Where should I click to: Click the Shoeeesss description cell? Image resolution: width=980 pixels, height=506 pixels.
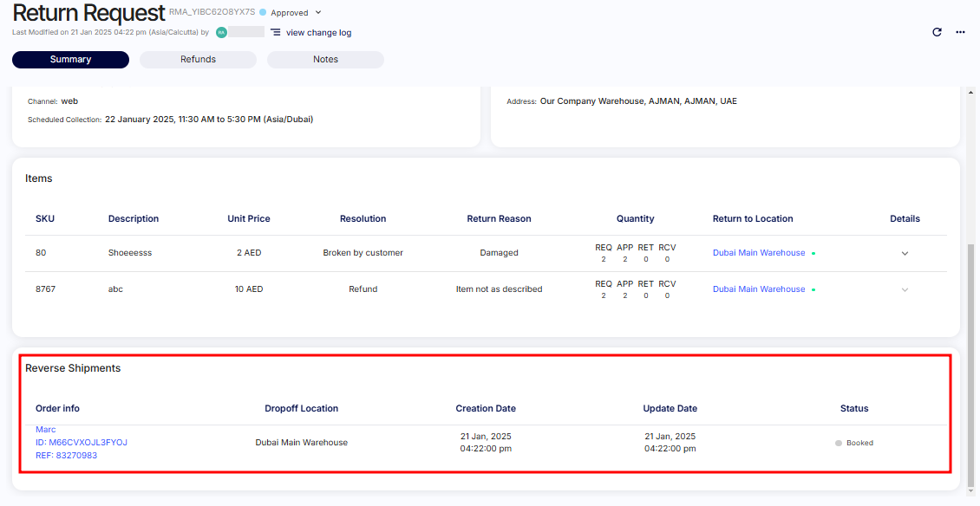click(x=130, y=253)
